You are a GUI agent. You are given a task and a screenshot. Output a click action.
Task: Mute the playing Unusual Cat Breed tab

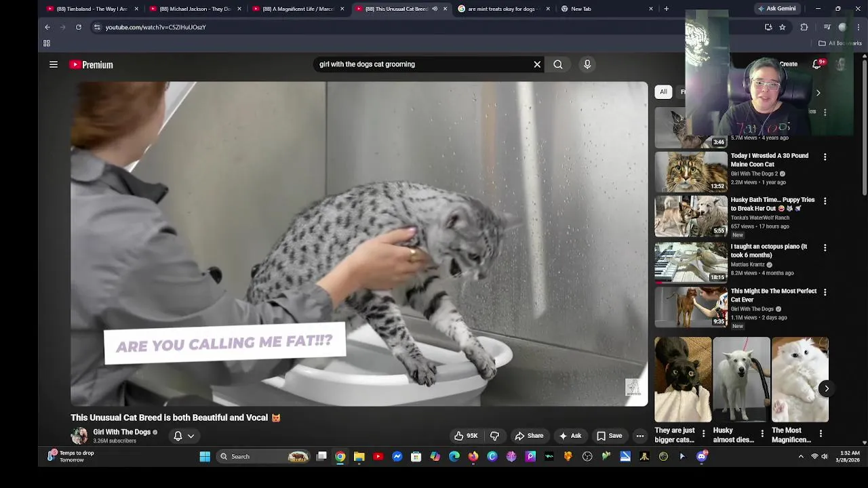tap(435, 9)
